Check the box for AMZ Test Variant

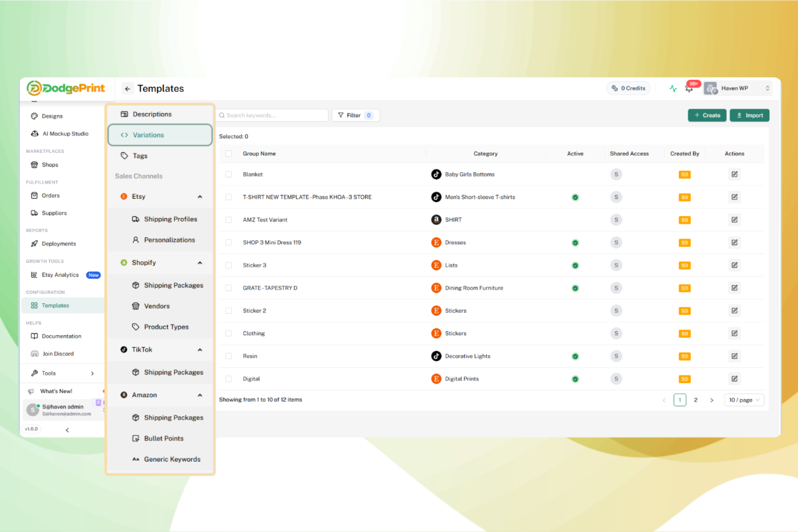pos(229,219)
